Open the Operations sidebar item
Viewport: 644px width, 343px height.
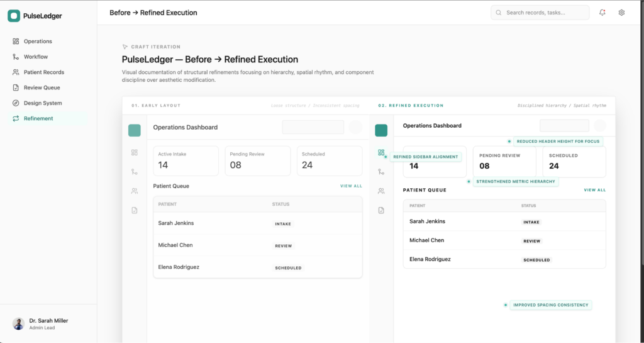pos(49,41)
